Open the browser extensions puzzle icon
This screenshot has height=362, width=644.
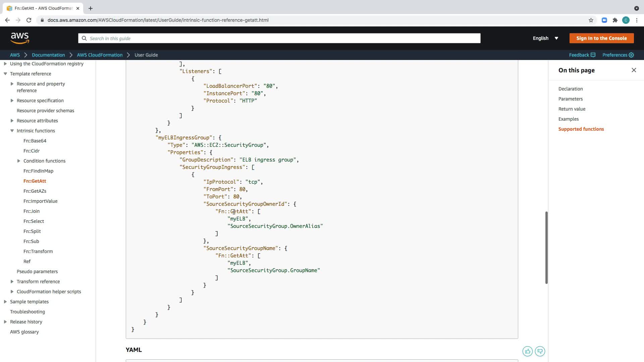coord(615,20)
